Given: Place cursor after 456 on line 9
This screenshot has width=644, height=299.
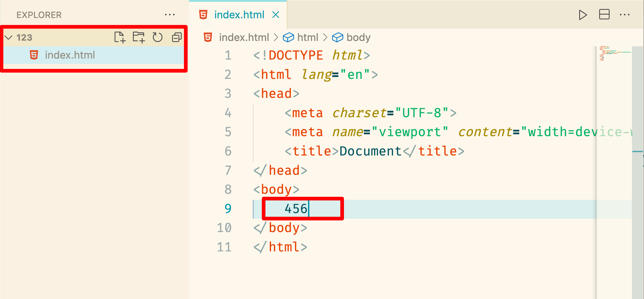Looking at the screenshot, I should pyautogui.click(x=308, y=209).
